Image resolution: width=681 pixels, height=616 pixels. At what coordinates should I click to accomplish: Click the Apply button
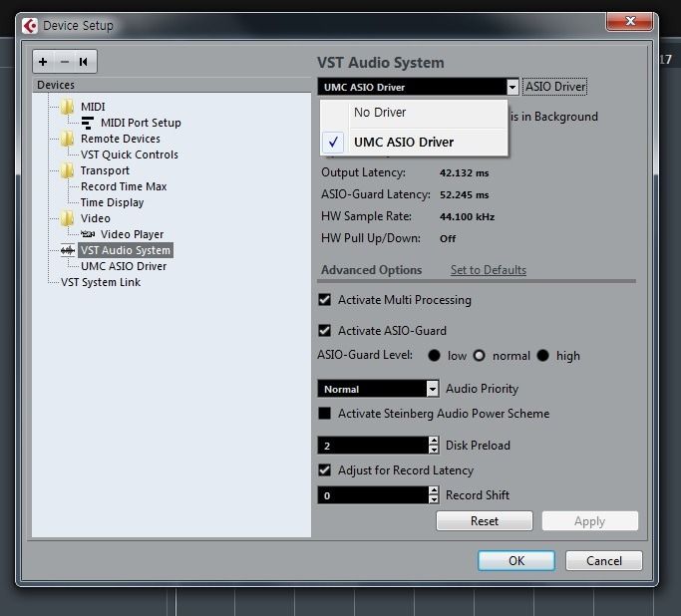[x=590, y=521]
